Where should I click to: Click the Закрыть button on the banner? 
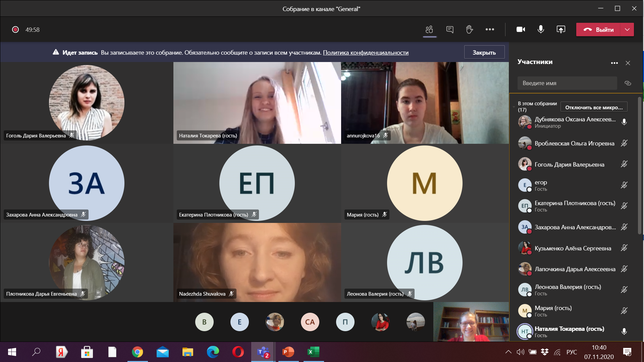pos(484,52)
